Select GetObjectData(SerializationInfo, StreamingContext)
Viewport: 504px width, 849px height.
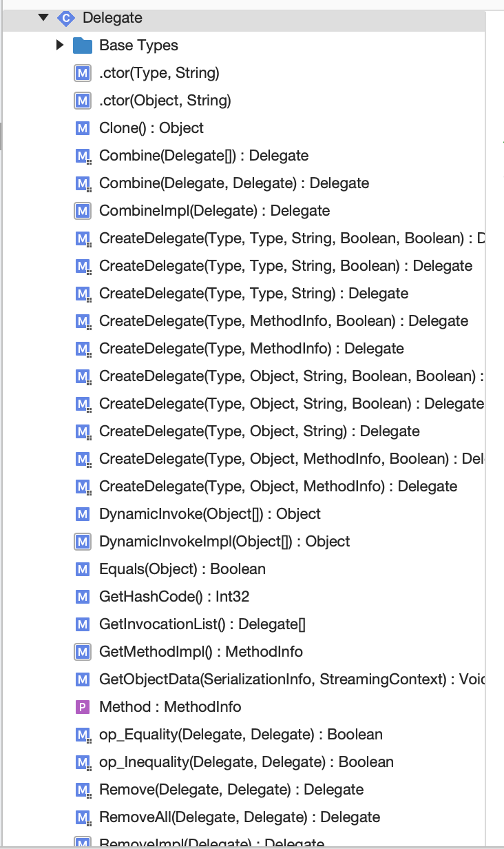pyautogui.click(x=292, y=679)
